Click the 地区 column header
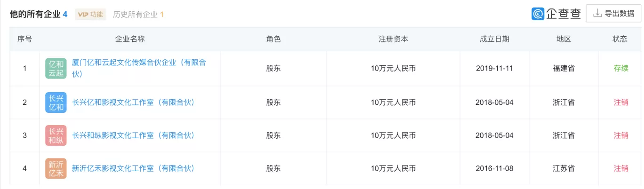The width and height of the screenshot is (644, 189). [564, 39]
